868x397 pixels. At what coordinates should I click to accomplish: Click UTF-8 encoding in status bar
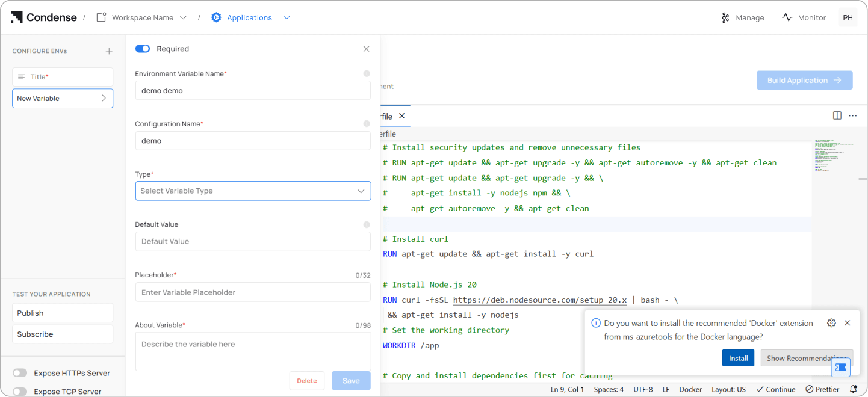point(643,389)
